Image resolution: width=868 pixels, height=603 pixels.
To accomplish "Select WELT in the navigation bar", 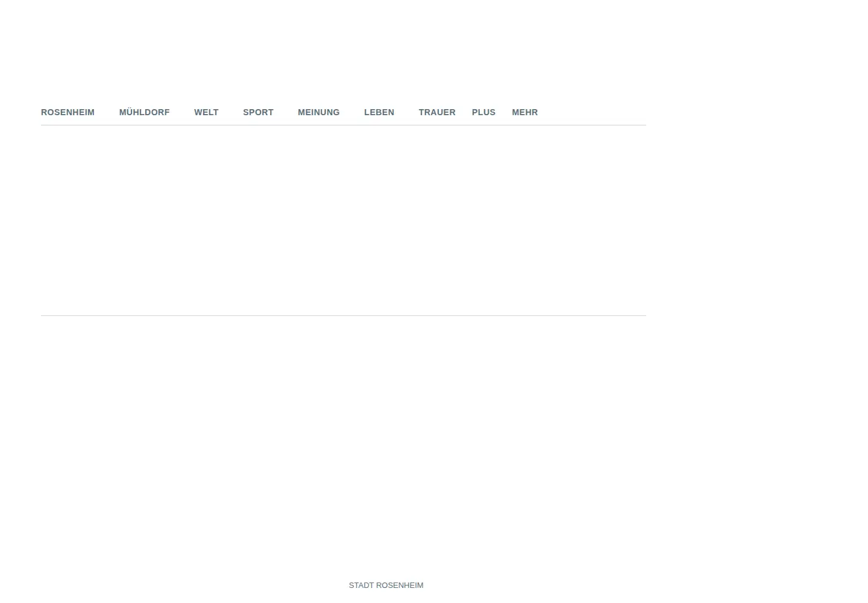I will pos(206,112).
